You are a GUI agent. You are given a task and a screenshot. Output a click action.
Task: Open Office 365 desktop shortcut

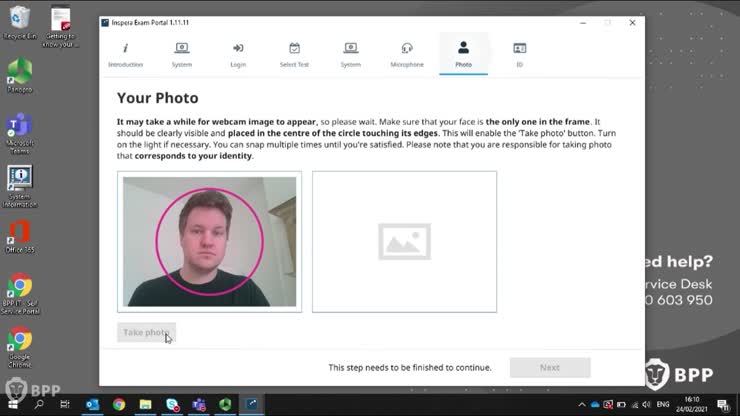(x=19, y=237)
